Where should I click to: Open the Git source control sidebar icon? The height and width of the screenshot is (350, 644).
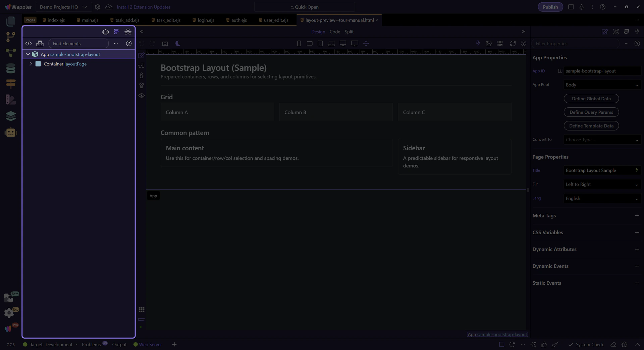tap(11, 37)
